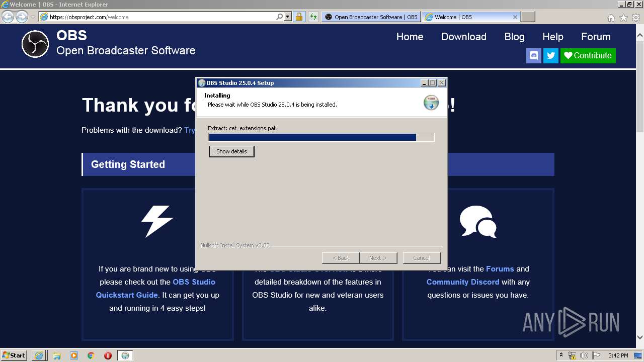Open the Help navigation item
The height and width of the screenshot is (362, 644).
tap(553, 37)
